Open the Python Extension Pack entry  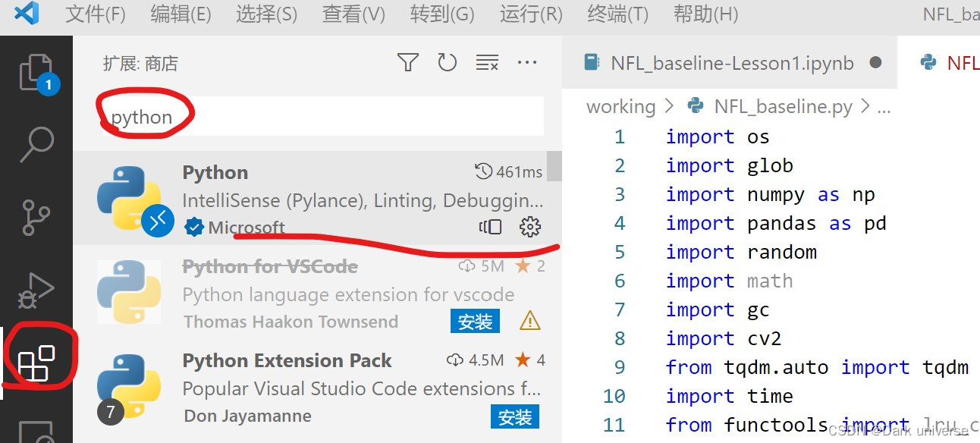coord(317,387)
